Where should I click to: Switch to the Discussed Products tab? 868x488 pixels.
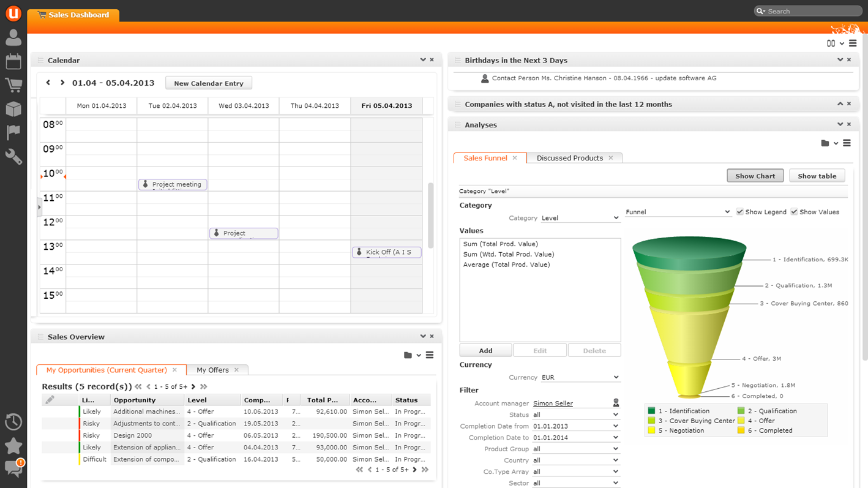(x=569, y=158)
